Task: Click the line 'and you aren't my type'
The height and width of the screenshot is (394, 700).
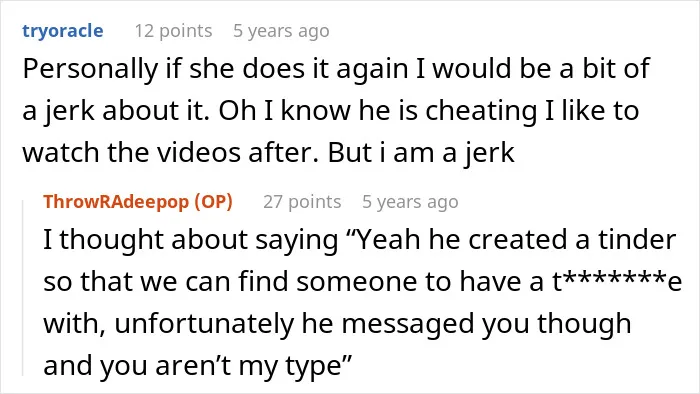Action: [x=198, y=366]
